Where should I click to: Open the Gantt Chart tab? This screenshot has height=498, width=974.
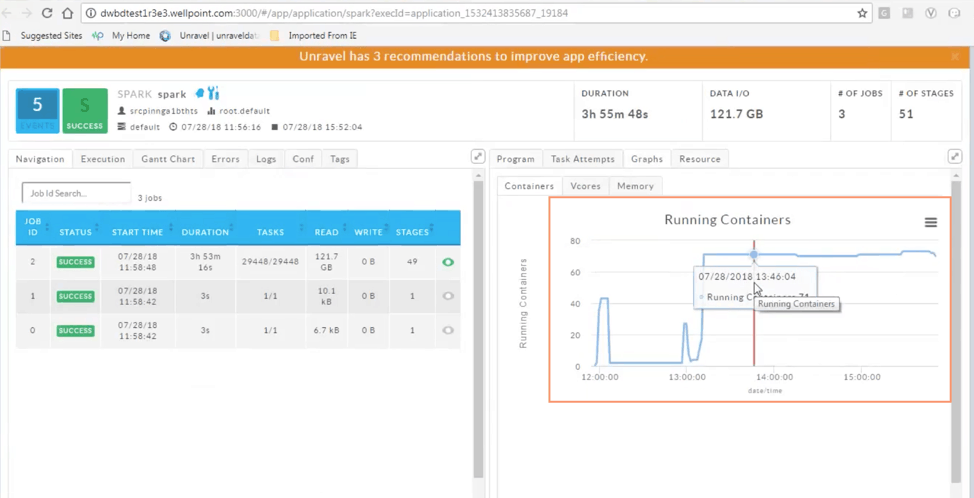[168, 159]
